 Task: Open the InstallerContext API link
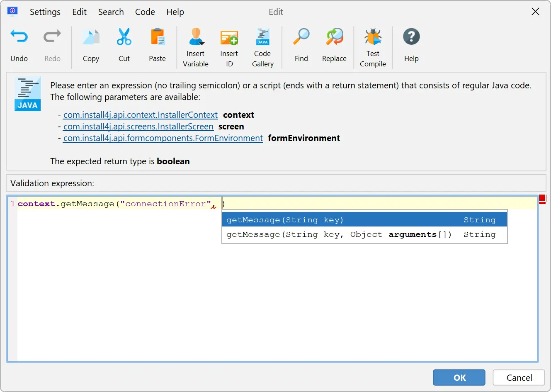(141, 115)
